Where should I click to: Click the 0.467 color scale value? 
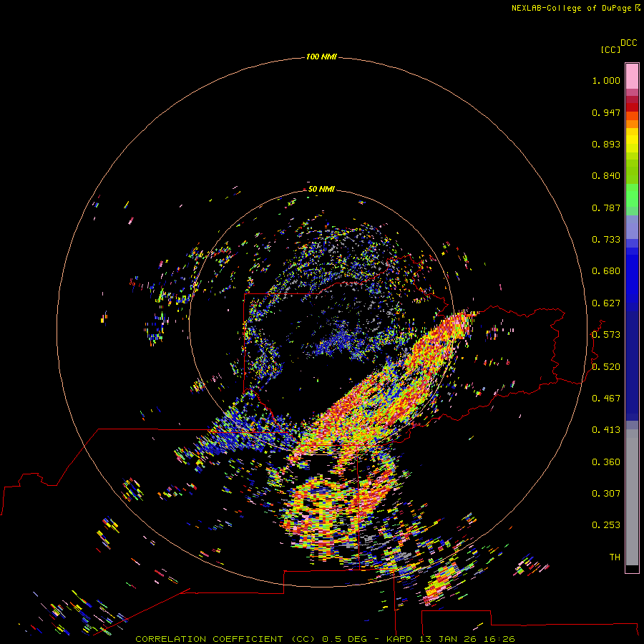coord(606,399)
